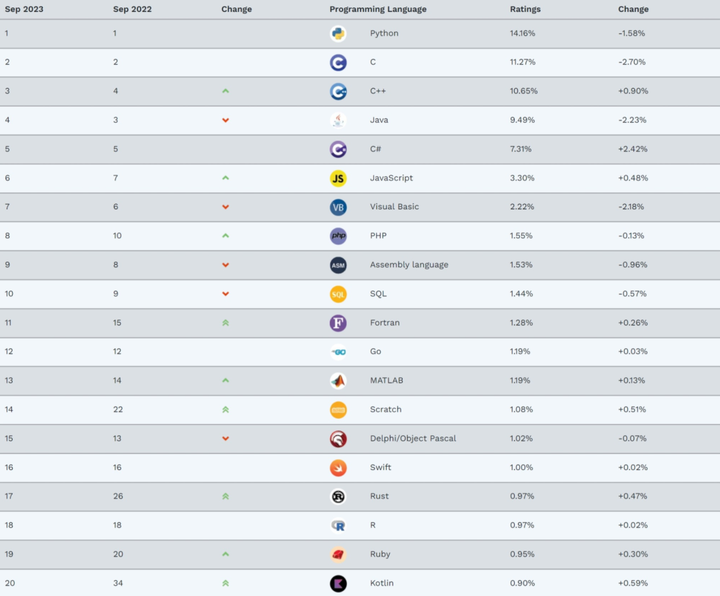Click the Visual Basic VB icon
The height and width of the screenshot is (596, 720).
point(338,207)
